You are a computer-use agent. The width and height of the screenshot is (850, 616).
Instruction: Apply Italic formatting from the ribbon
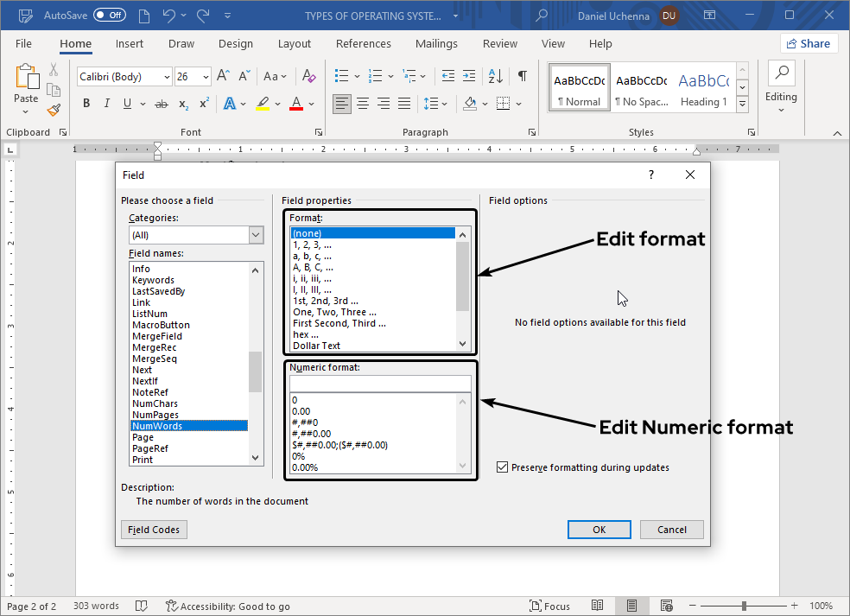click(x=107, y=104)
